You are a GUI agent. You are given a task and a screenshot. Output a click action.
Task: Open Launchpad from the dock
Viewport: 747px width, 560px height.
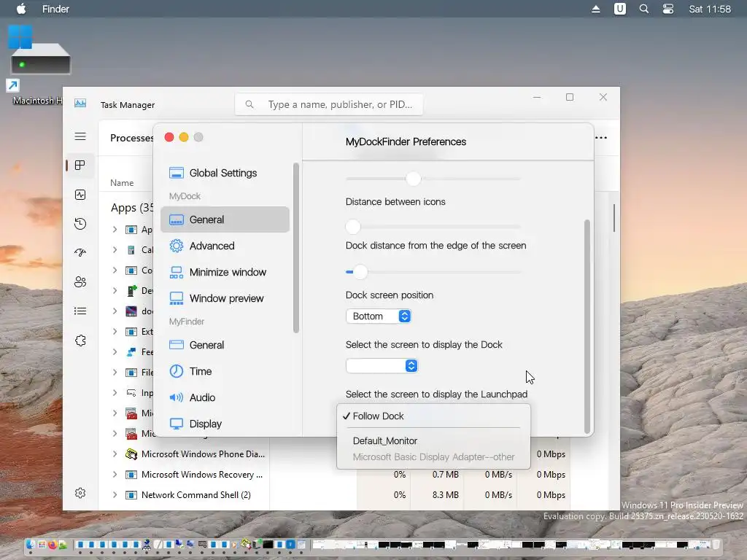click(x=42, y=544)
